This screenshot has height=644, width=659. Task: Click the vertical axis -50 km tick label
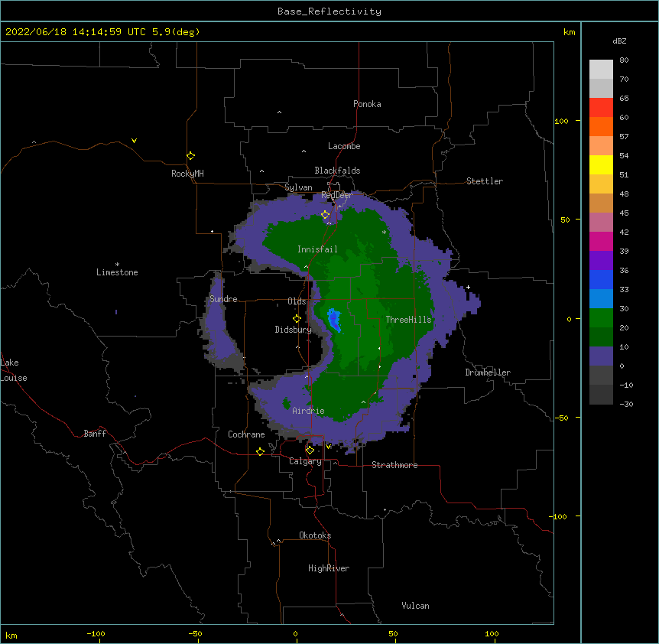pyautogui.click(x=561, y=418)
